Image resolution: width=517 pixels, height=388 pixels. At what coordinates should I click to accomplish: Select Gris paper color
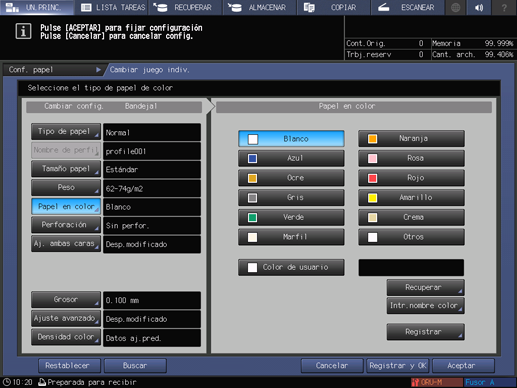[291, 197]
